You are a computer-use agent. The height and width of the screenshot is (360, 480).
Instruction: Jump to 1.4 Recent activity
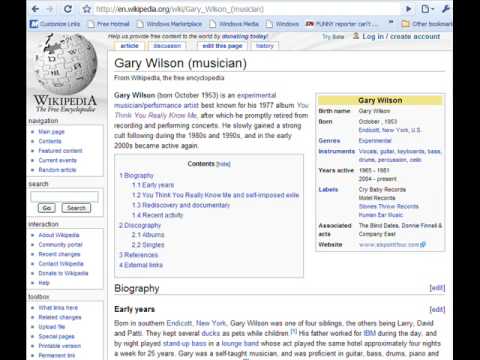coord(158,215)
